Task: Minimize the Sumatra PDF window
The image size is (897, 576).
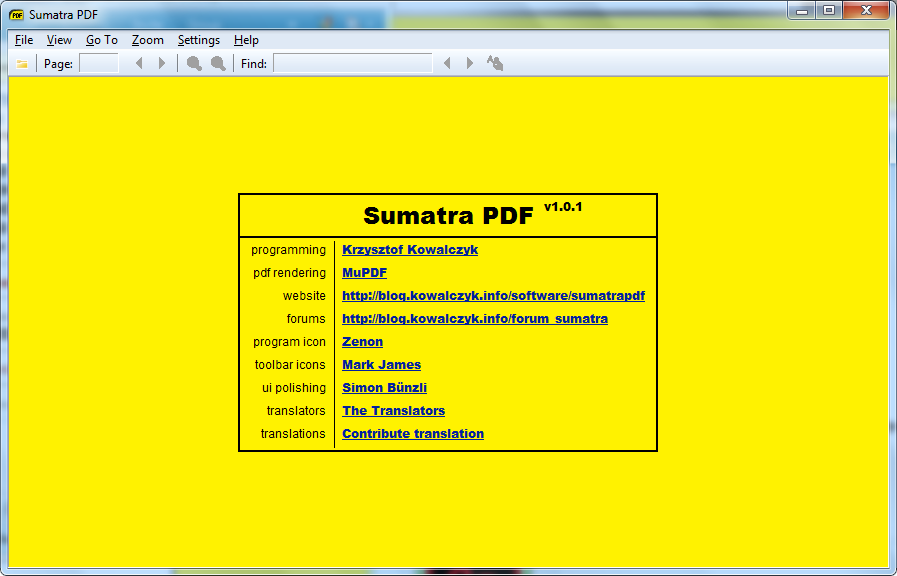Action: click(802, 10)
